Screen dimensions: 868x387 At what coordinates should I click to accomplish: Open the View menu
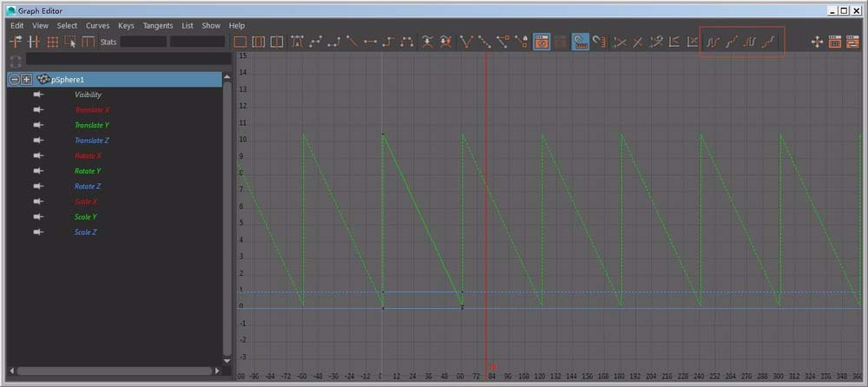pyautogui.click(x=40, y=25)
